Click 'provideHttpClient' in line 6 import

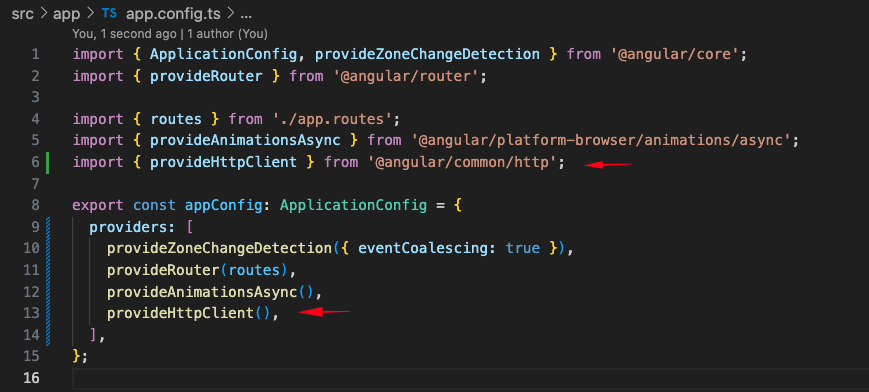(223, 162)
